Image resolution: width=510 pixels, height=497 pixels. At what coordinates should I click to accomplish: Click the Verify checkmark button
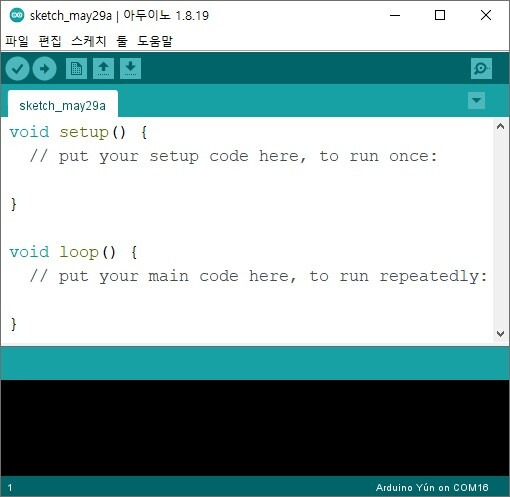[x=17, y=69]
